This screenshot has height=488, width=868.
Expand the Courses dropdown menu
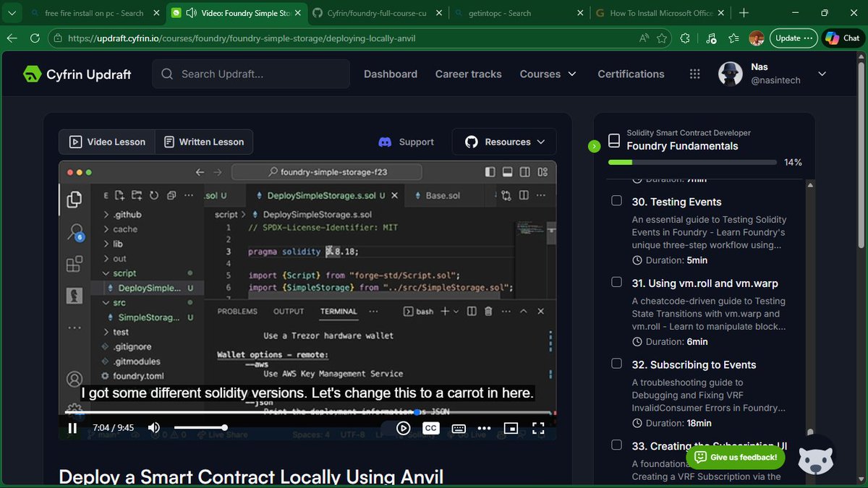pyautogui.click(x=548, y=74)
